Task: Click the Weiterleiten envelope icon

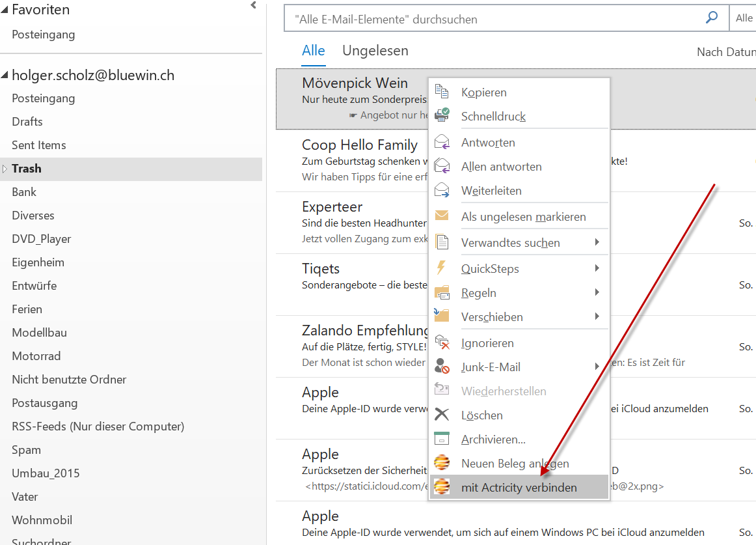Action: [442, 190]
